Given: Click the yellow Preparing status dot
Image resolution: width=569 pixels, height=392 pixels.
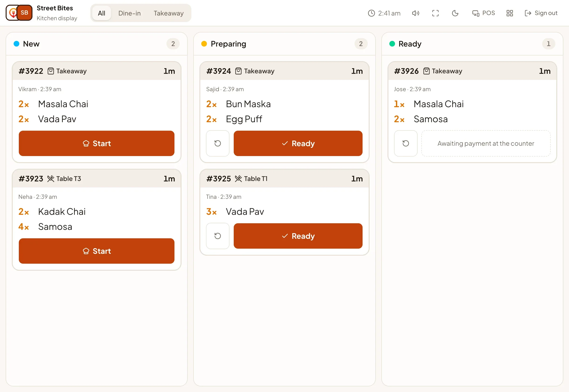Looking at the screenshot, I should pos(204,44).
